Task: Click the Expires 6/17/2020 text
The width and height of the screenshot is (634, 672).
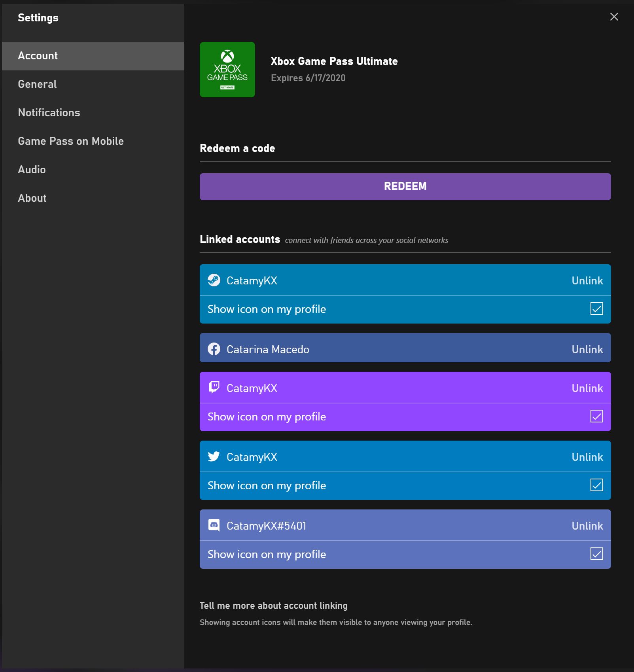Action: (308, 78)
